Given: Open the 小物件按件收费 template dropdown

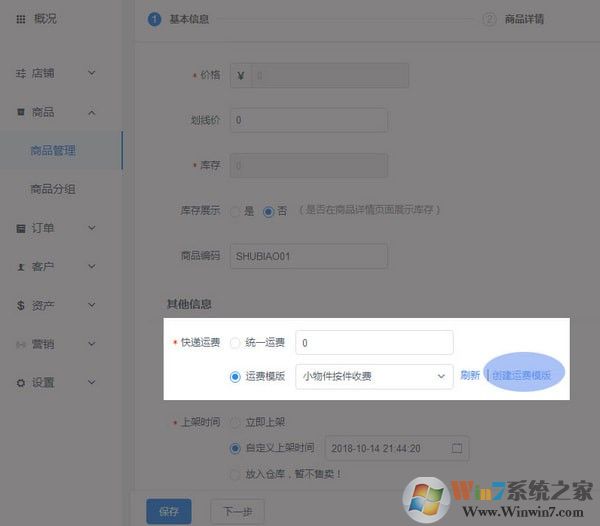Looking at the screenshot, I should tap(374, 376).
